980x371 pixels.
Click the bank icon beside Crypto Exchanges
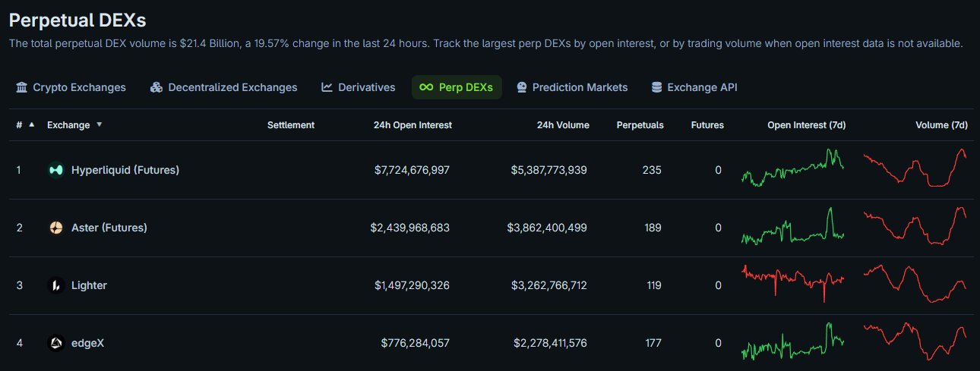pos(21,87)
